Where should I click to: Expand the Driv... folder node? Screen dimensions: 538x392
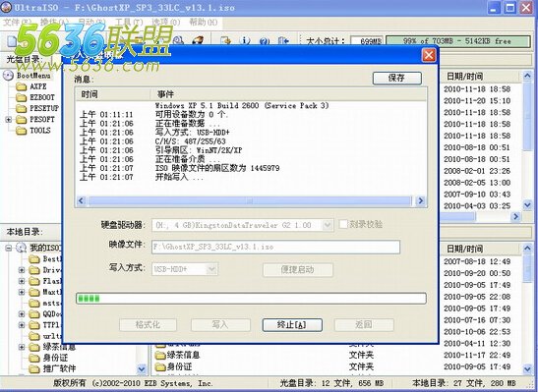point(22,270)
